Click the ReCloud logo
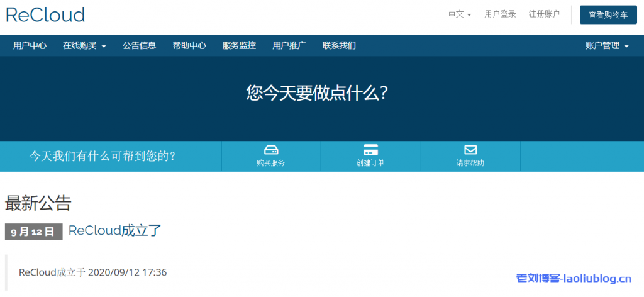This screenshot has width=644, height=297. click(x=45, y=15)
